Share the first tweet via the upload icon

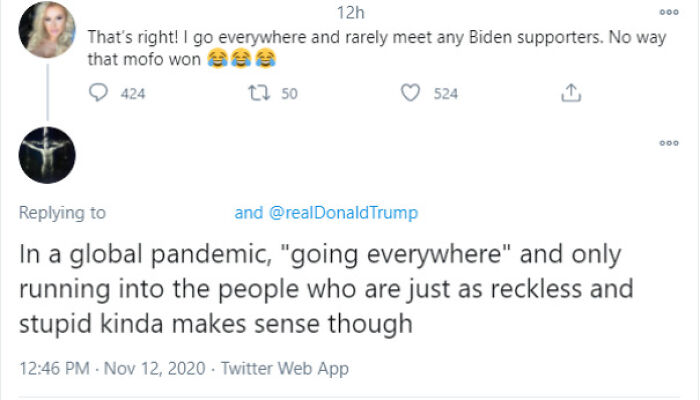[x=571, y=93]
